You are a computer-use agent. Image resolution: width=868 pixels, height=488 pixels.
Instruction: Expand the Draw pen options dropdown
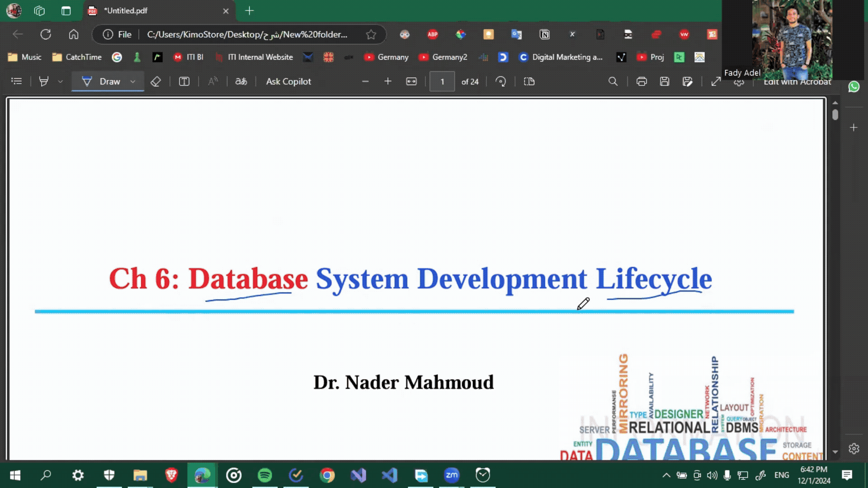(x=133, y=81)
